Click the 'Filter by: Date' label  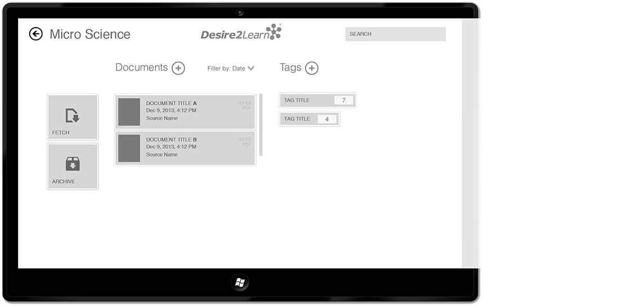(x=226, y=69)
